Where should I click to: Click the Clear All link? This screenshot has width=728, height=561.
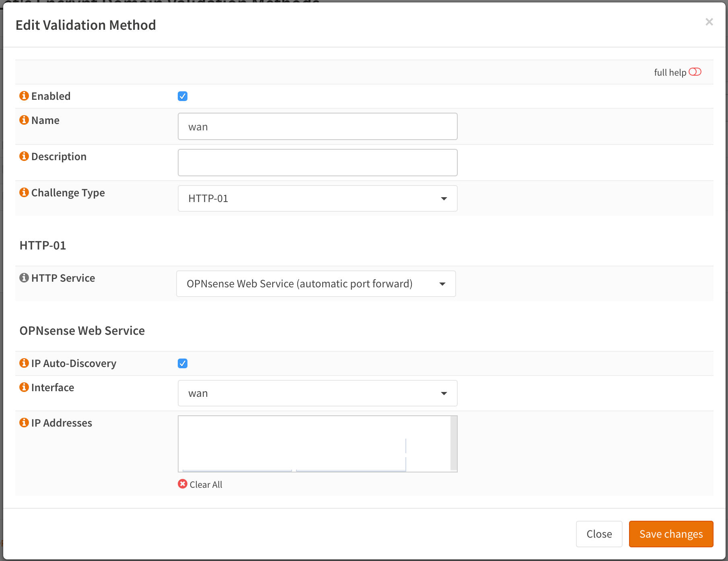206,484
